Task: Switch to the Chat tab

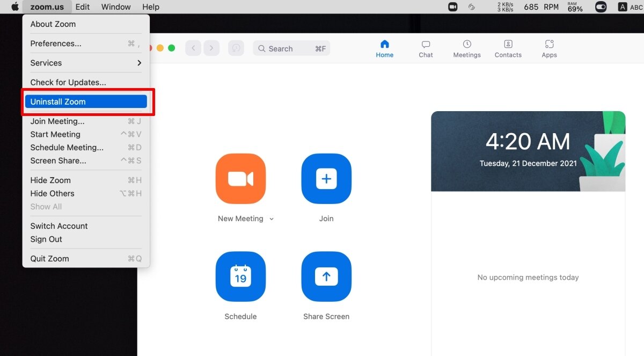Action: coord(426,49)
